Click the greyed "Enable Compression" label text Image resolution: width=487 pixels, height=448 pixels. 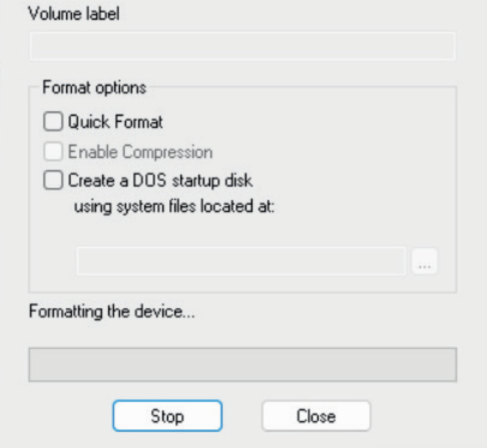point(140,152)
